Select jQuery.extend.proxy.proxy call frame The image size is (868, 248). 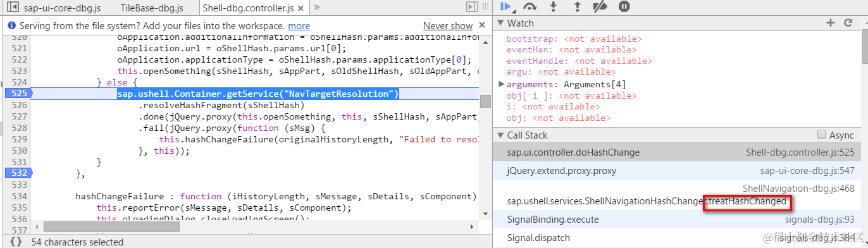click(677, 171)
